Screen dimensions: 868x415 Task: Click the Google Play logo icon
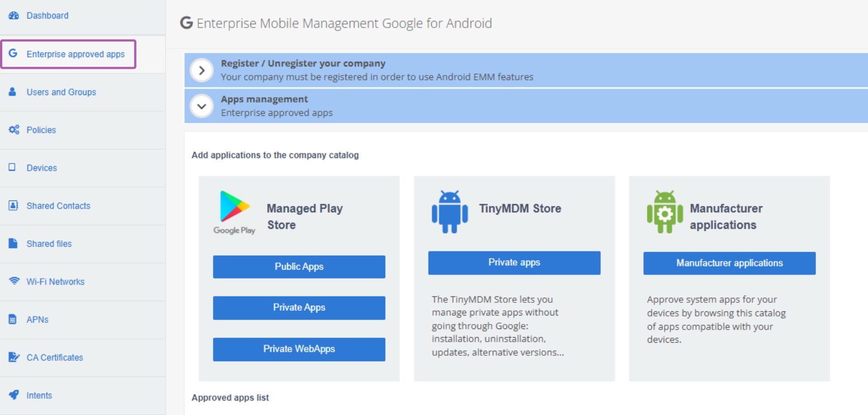(x=234, y=212)
